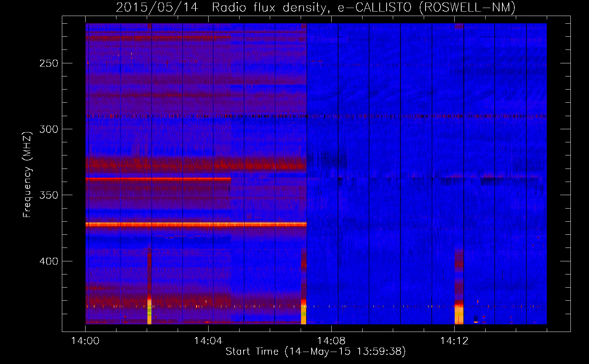
Task: Click the 400 frequency tick label
Action: click(48, 261)
